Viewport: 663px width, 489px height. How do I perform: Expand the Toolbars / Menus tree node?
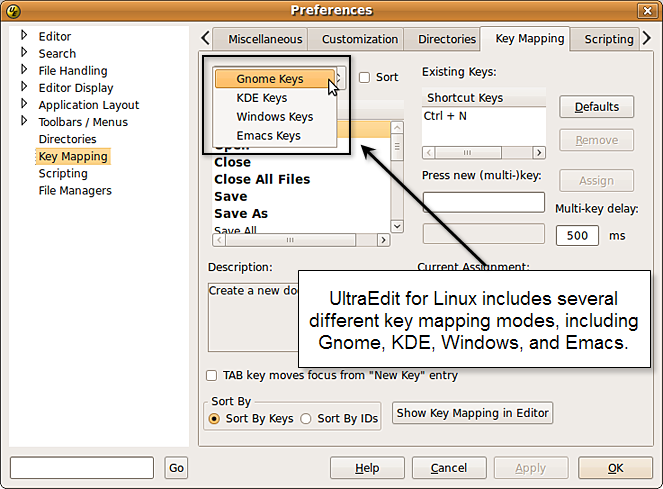(x=24, y=121)
